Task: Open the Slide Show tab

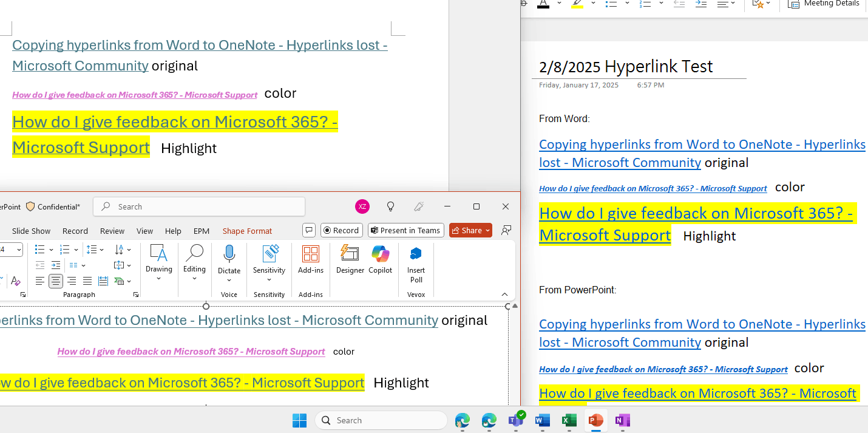Action: tap(32, 231)
